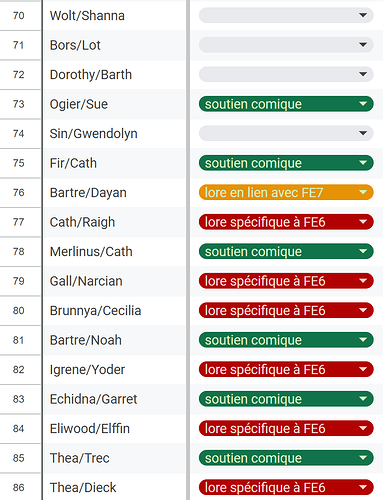Expand the Bors/Lot category dropdown arrow
This screenshot has width=383, height=500.
[363, 45]
